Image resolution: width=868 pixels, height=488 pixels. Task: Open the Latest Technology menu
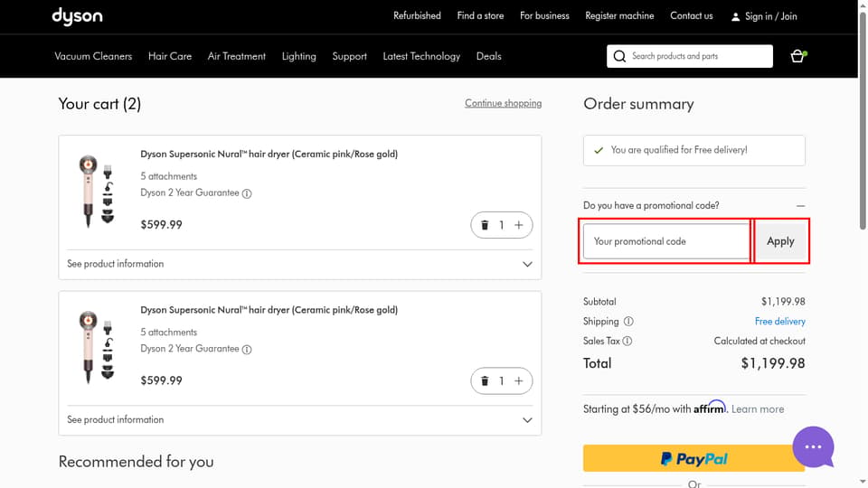point(421,56)
